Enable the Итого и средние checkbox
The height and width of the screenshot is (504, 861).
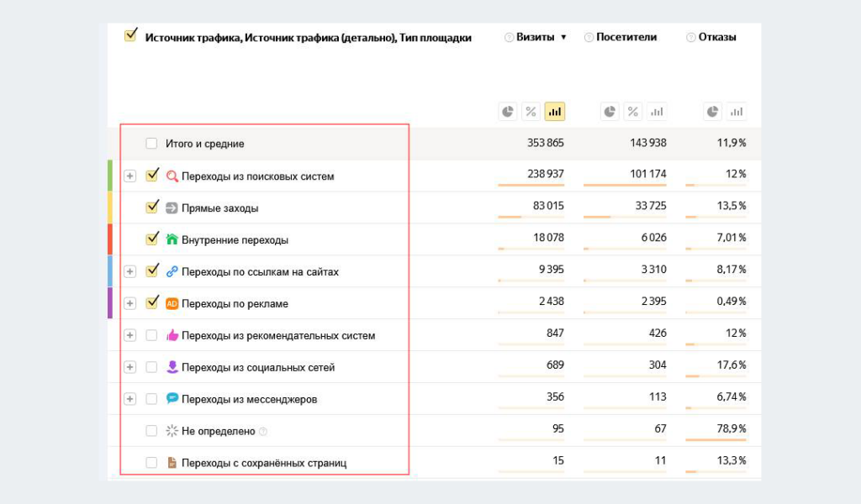[x=151, y=144]
